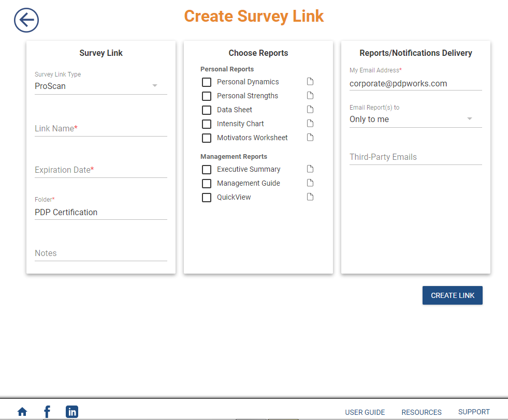
Task: Visit the Facebook icon in footer
Action: tap(47, 411)
